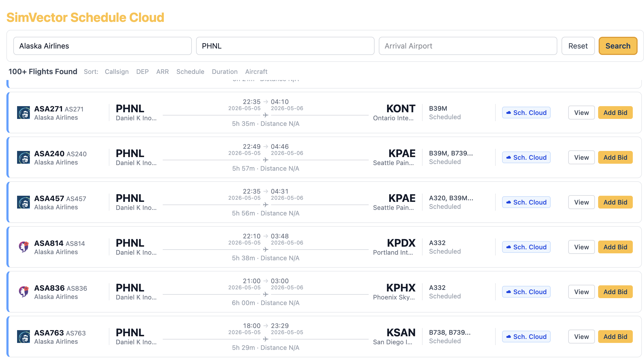Add a bid for ASA814
This screenshot has width=644, height=360.
click(615, 247)
